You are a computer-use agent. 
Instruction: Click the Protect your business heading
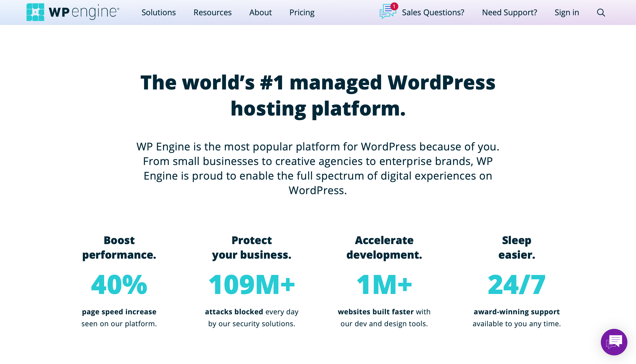coord(251,248)
